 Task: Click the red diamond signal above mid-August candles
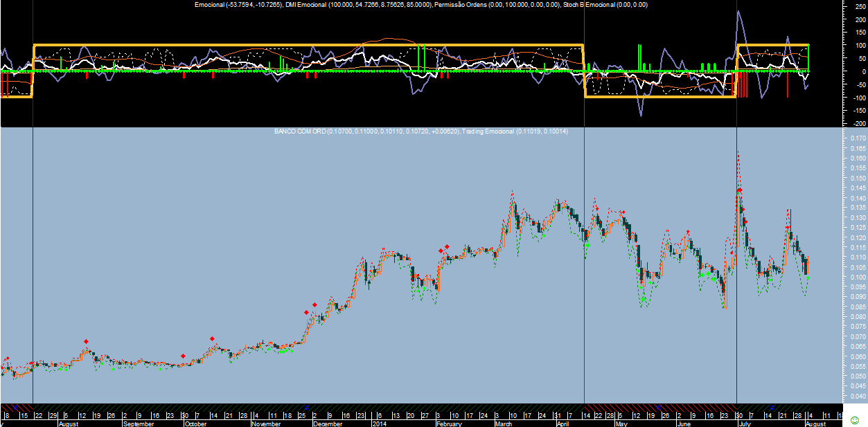[86, 341]
